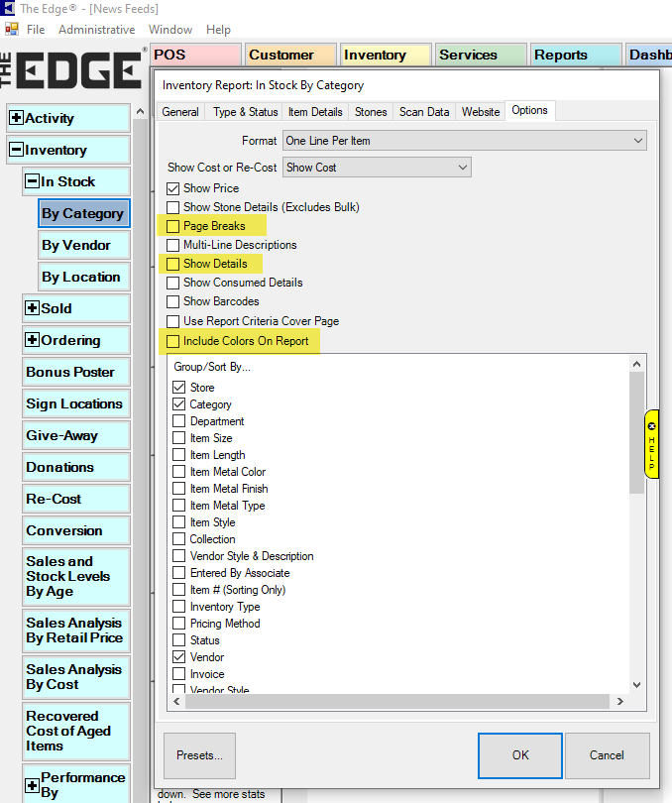Open the Bonus Poster report
This screenshot has width=672, height=803.
point(70,373)
